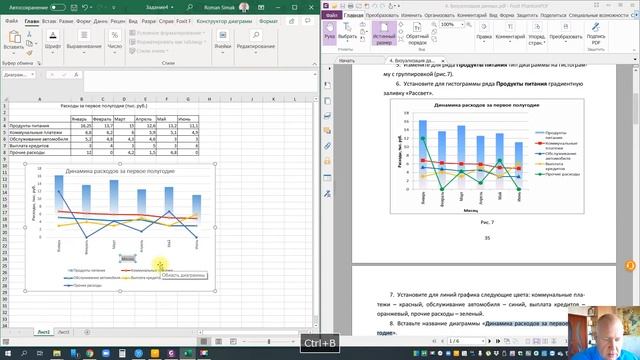Expand the Шрифт (Font) group

click(x=53, y=42)
